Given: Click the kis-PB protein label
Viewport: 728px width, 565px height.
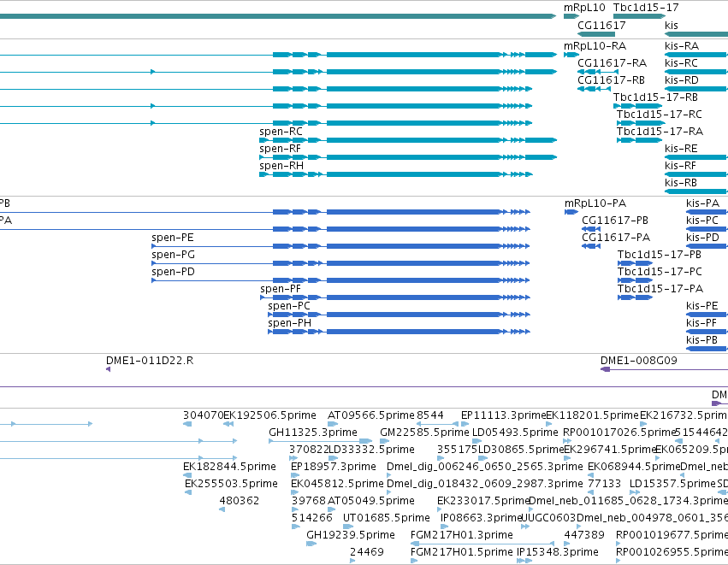Looking at the screenshot, I should pos(702,341).
